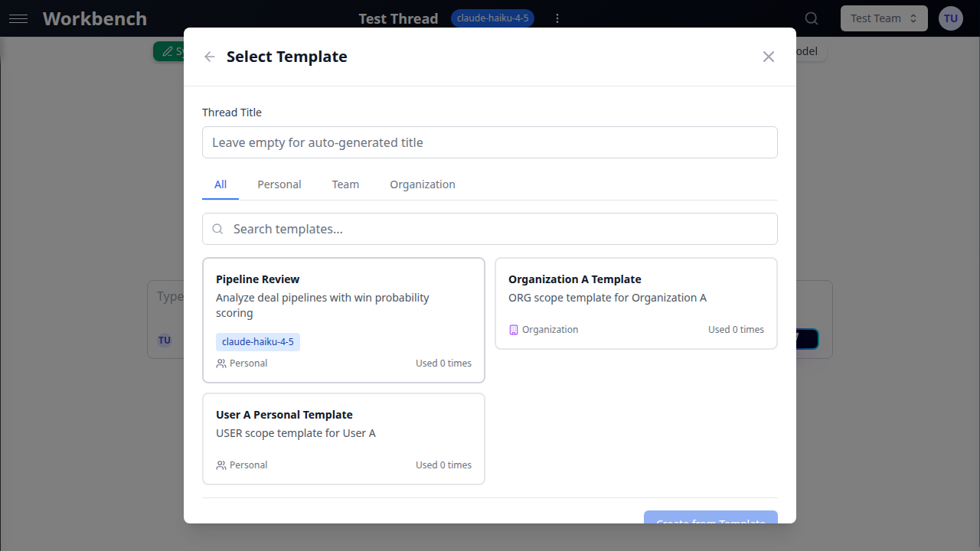Click the Organization scope icon on Organization A Template

click(513, 329)
